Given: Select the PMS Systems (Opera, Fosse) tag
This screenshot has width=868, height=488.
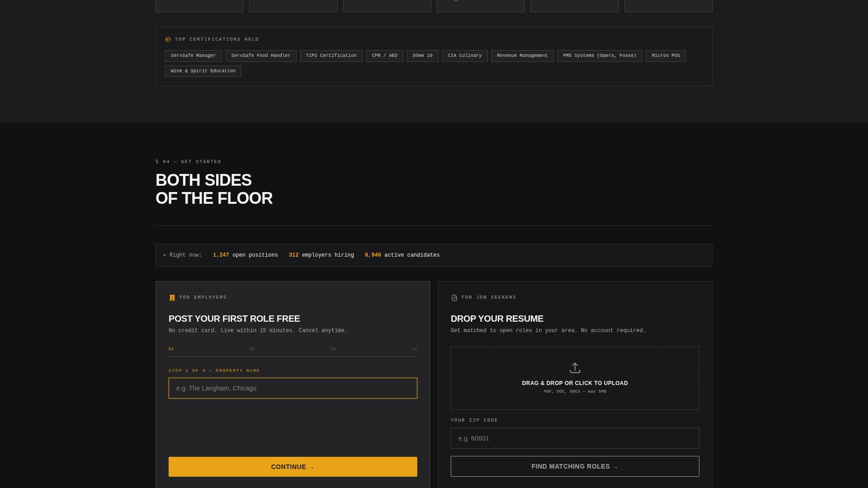Looking at the screenshot, I should [x=599, y=56].
